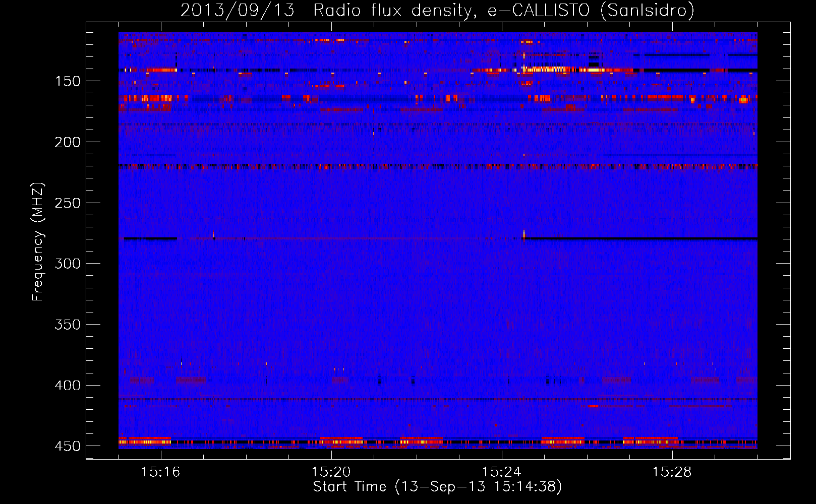Click the 15:16 time tick label
The image size is (816, 504).
161,472
